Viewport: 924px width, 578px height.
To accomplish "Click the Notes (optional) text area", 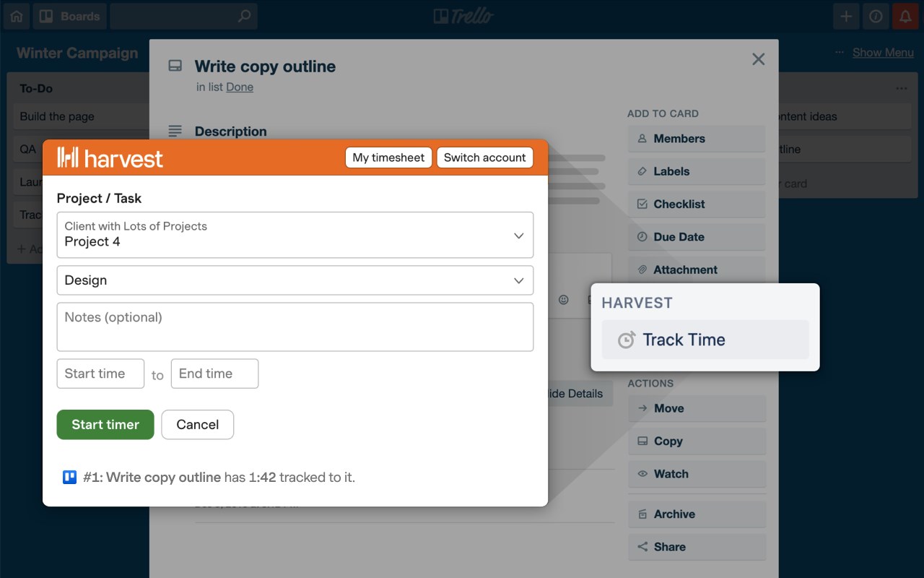I will [x=295, y=327].
